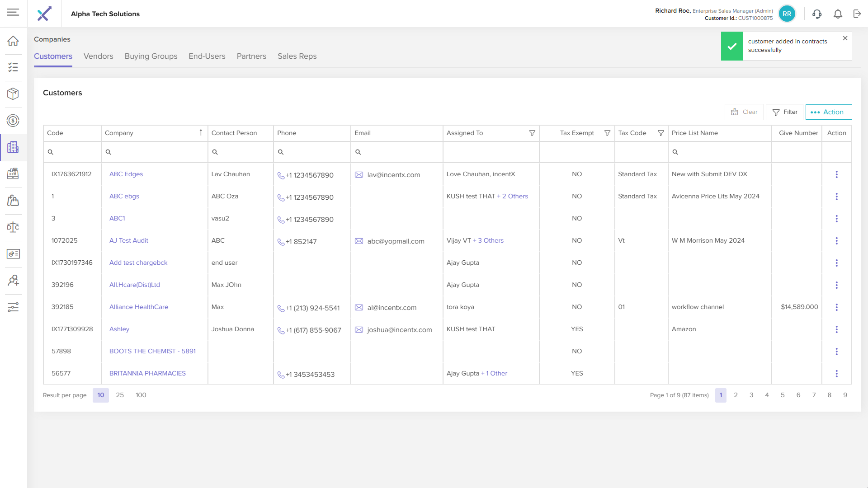868x488 pixels.
Task: Click the Filter button
Action: click(784, 112)
